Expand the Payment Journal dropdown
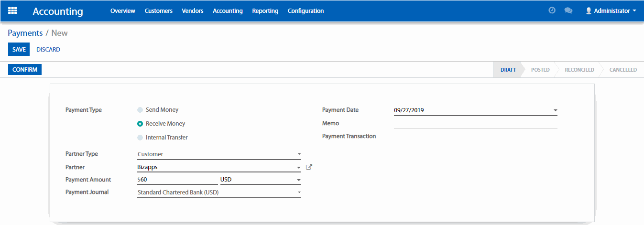Viewport: 644px width, 225px height. point(218,193)
